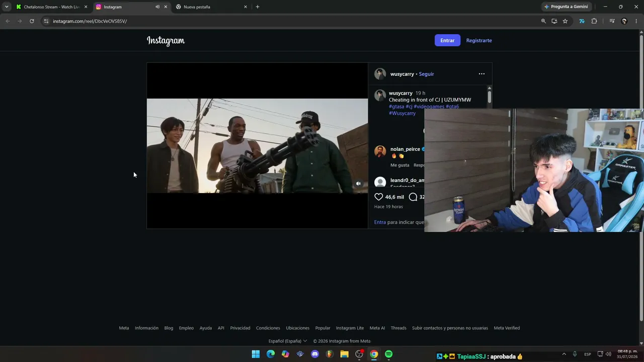This screenshot has height=362, width=644.
Task: Open wusycarry profile picture in post header
Action: click(380, 74)
